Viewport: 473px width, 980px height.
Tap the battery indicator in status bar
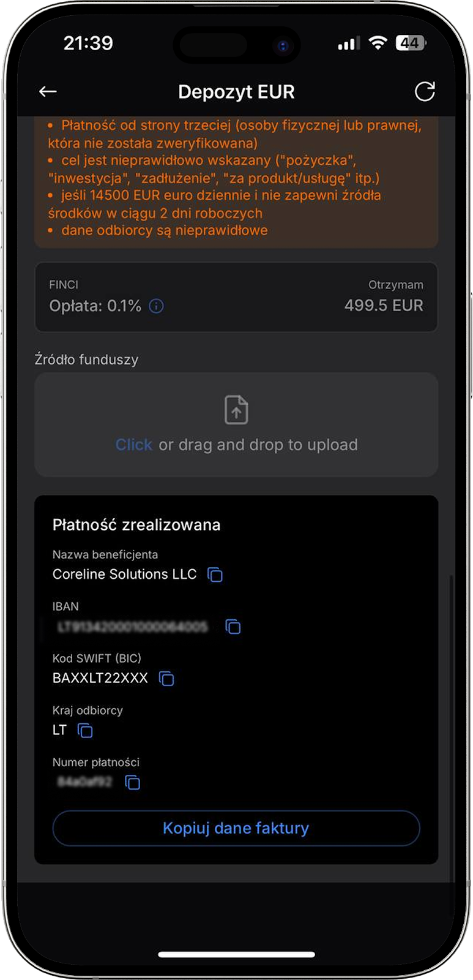coord(411,43)
